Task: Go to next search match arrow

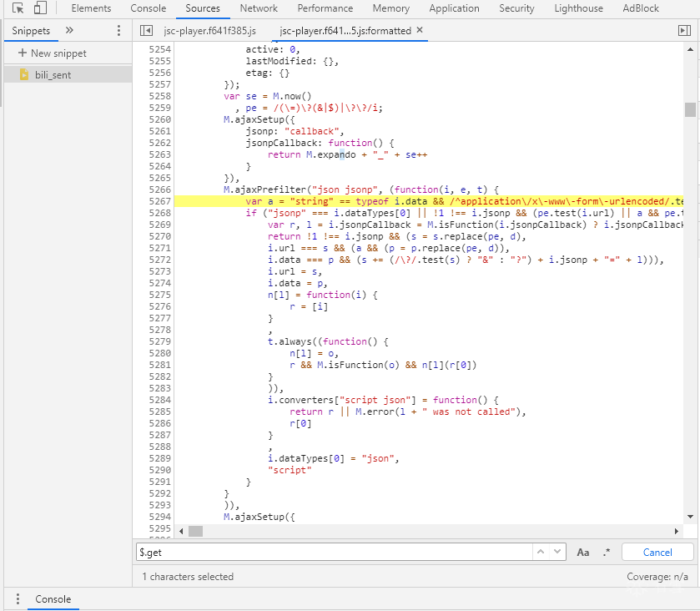Action: (557, 552)
